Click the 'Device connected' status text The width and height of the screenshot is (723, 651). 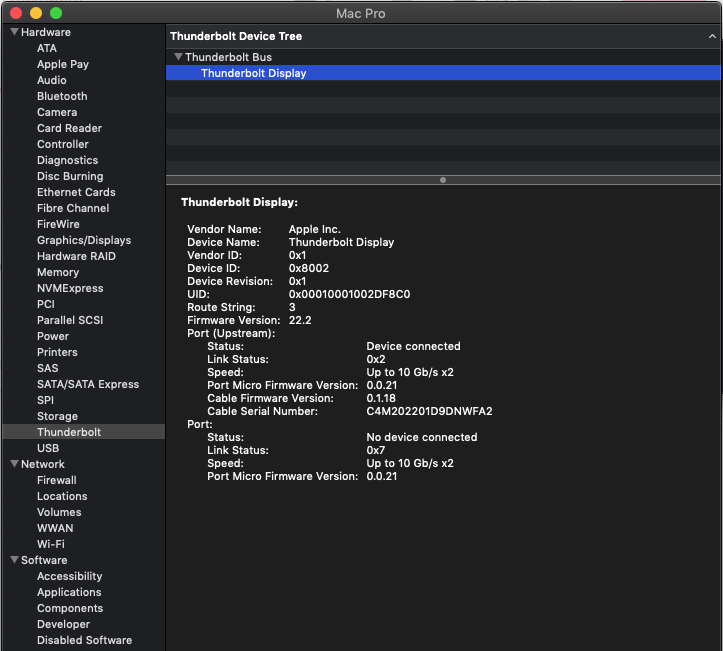[x=413, y=346]
